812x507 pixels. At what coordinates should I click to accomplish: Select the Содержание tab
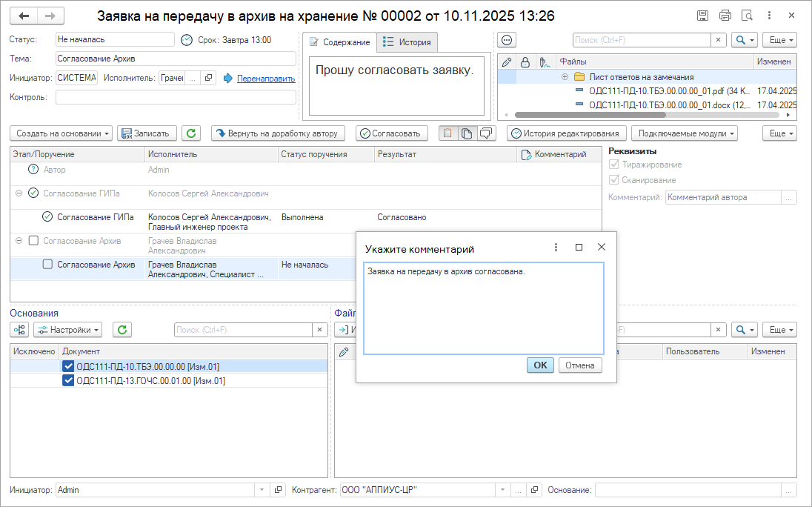pos(339,42)
